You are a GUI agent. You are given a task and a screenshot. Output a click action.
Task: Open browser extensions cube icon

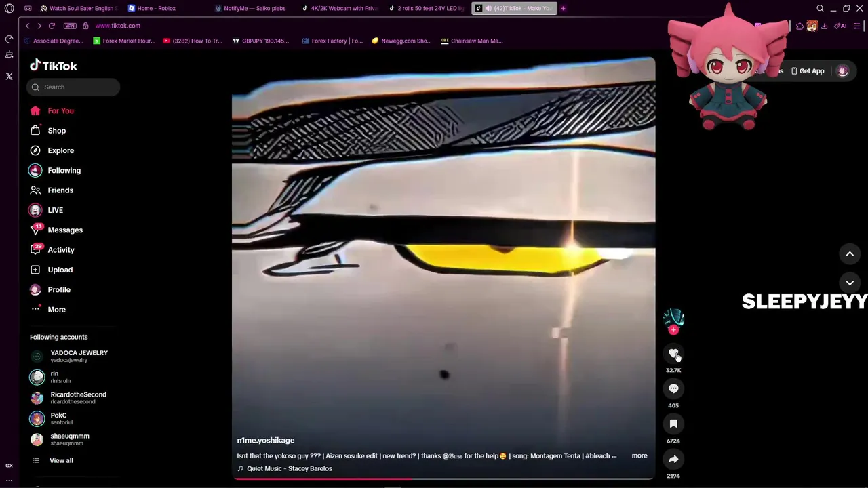(800, 26)
